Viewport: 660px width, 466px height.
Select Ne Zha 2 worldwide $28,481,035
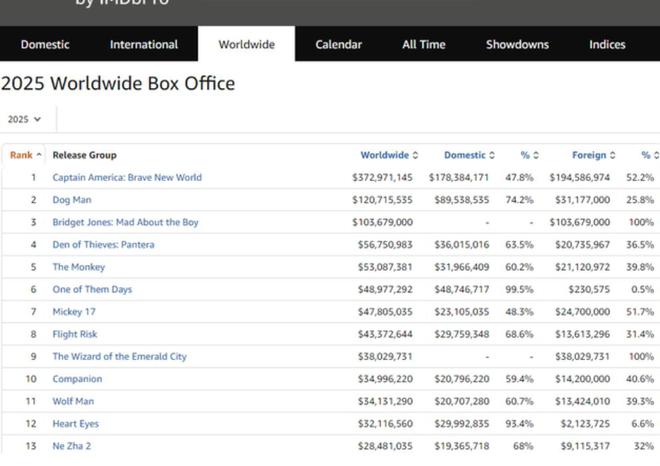(x=385, y=446)
